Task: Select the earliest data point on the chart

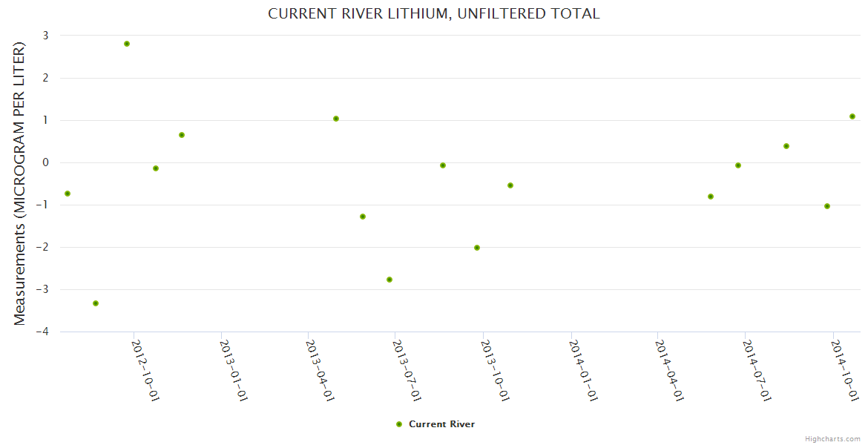Action: coord(68,194)
